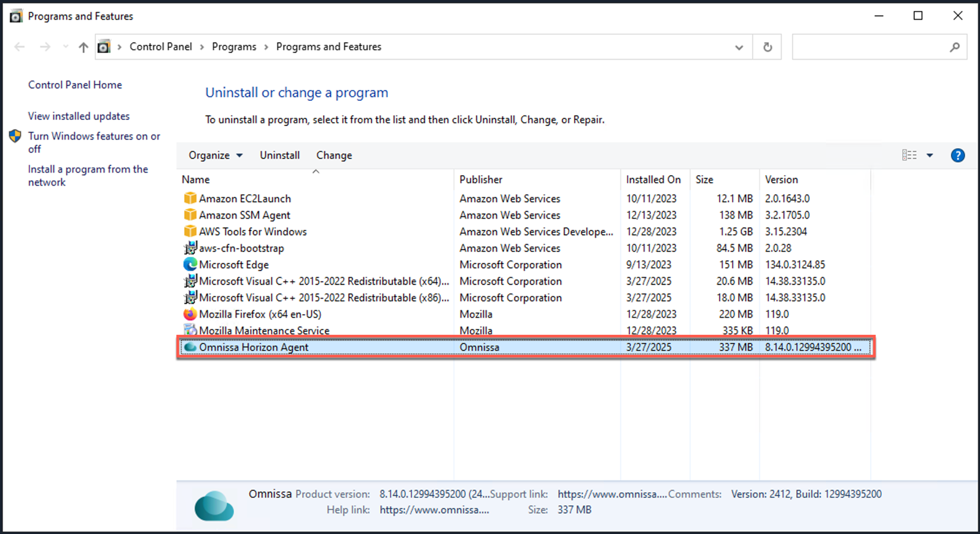Image resolution: width=980 pixels, height=534 pixels.
Task: Maximize the Programs and Features window
Action: coord(918,16)
